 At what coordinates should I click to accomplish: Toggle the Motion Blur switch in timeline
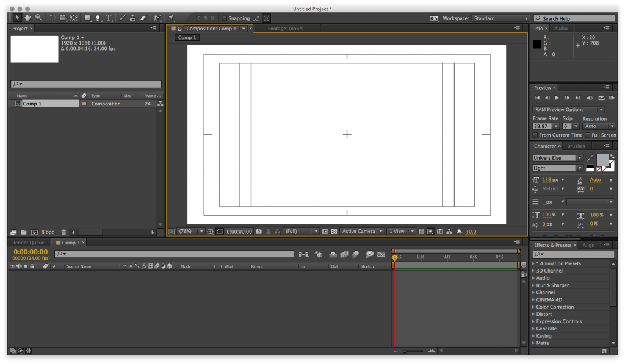pyautogui.click(x=355, y=254)
